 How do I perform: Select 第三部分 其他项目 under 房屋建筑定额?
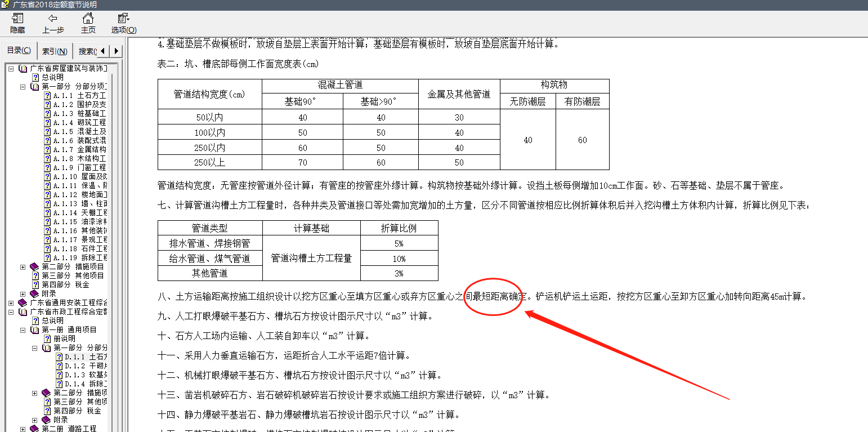coord(73,275)
